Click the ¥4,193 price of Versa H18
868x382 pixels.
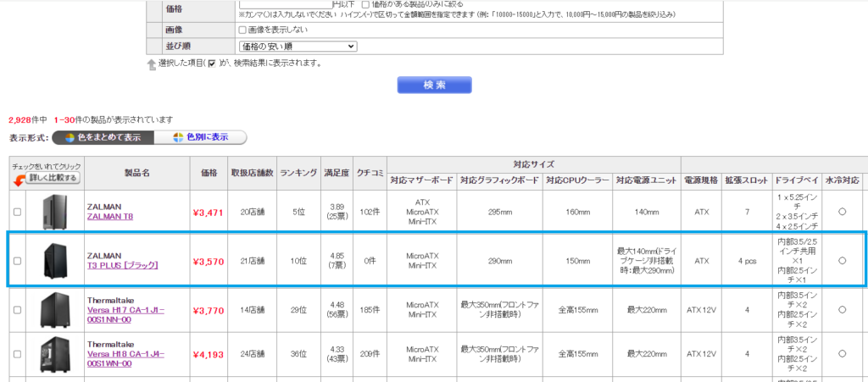click(209, 354)
